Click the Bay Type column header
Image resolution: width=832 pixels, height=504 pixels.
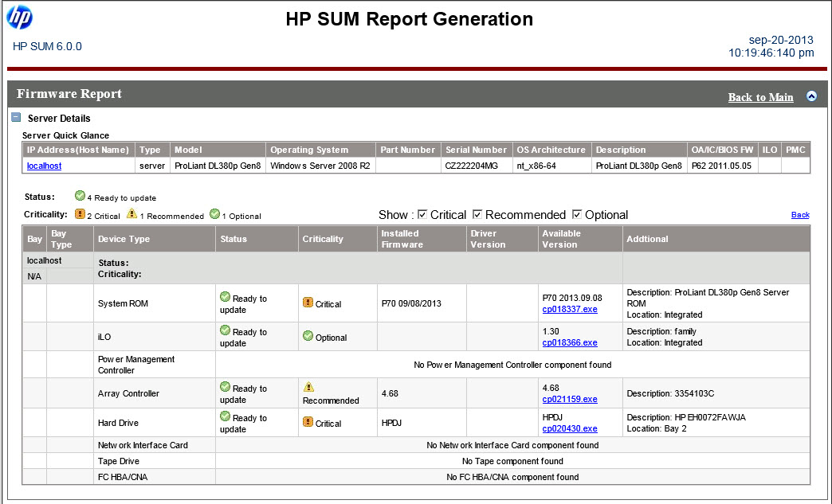(x=70, y=239)
